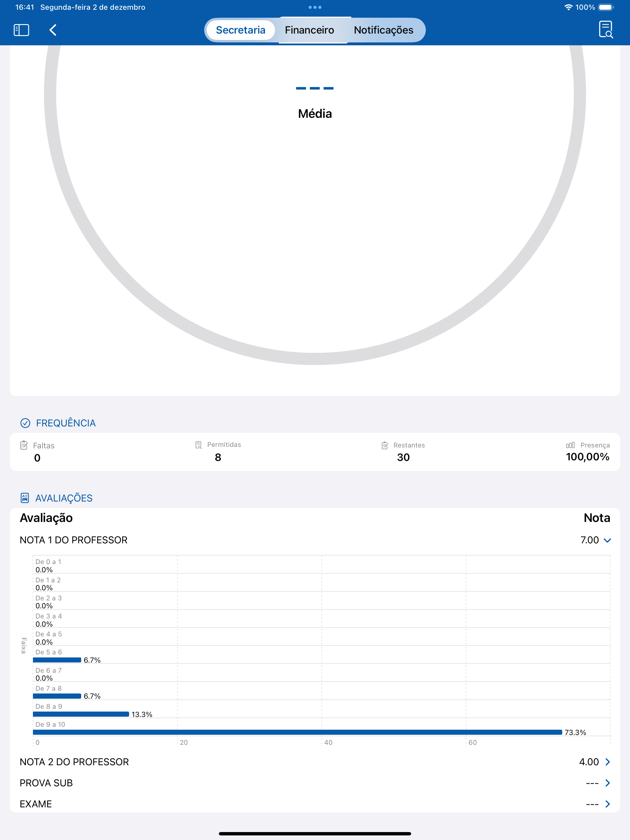Tap the 100,00% presence value
Screen dimensions: 630x840
tap(588, 457)
